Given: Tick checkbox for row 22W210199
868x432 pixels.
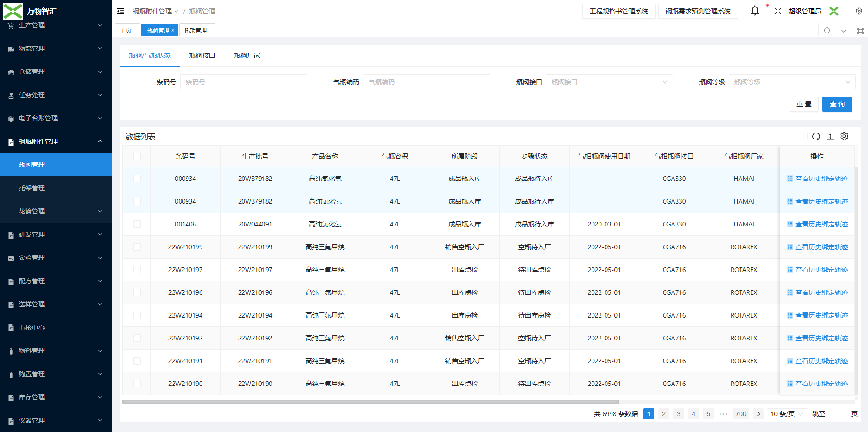Looking at the screenshot, I should [x=137, y=247].
